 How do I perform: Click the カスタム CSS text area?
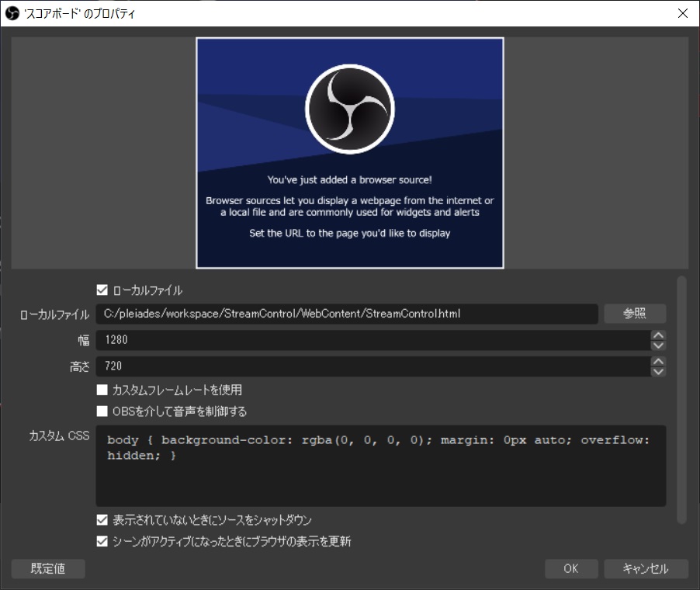pyautogui.click(x=381, y=465)
